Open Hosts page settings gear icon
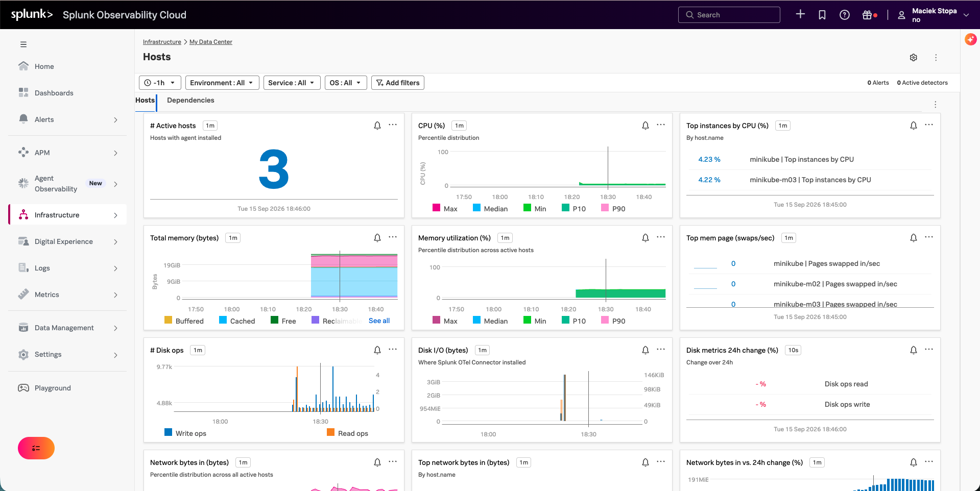Image resolution: width=980 pixels, height=491 pixels. pyautogui.click(x=914, y=58)
